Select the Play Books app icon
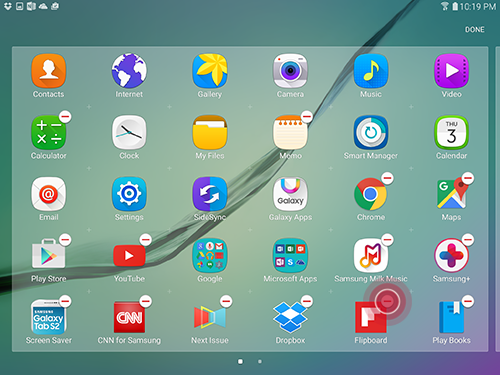This screenshot has width=500, height=375. [451, 317]
